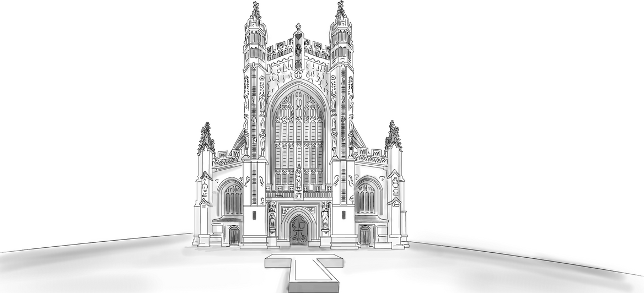Select the right tall tower's spire
The image size is (644, 293).
341,11
